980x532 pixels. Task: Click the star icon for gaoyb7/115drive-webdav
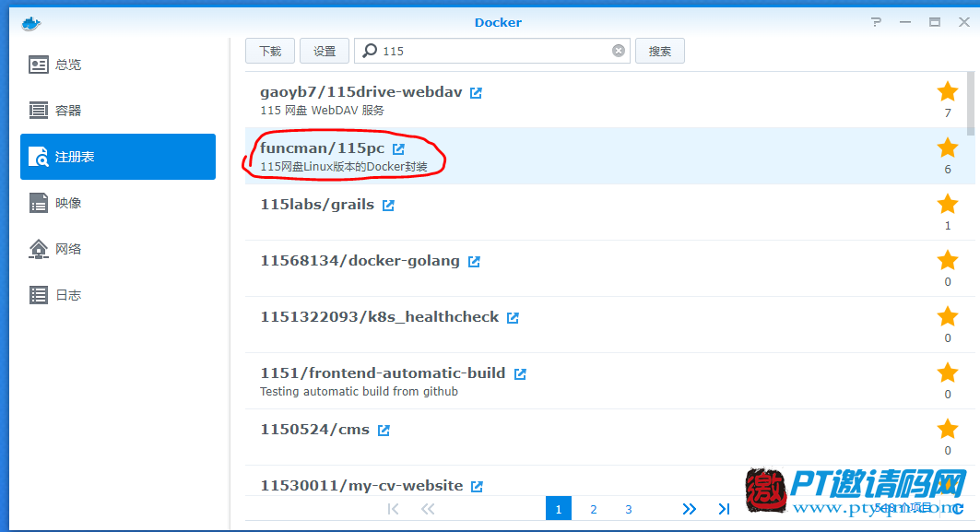[x=948, y=92]
